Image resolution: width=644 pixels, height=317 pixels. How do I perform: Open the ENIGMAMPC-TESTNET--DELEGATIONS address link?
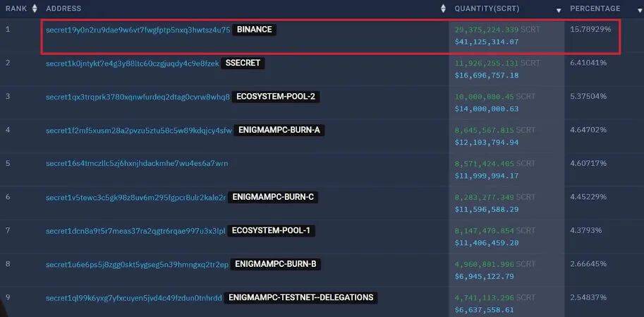pyautogui.click(x=134, y=298)
